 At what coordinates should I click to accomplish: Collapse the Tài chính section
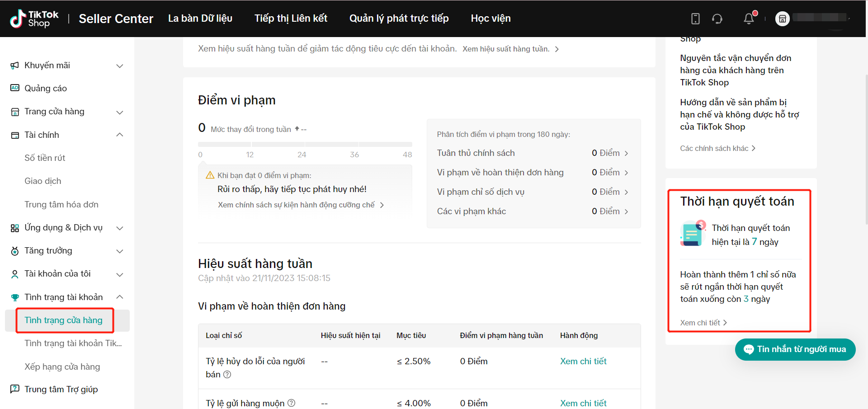click(x=119, y=135)
